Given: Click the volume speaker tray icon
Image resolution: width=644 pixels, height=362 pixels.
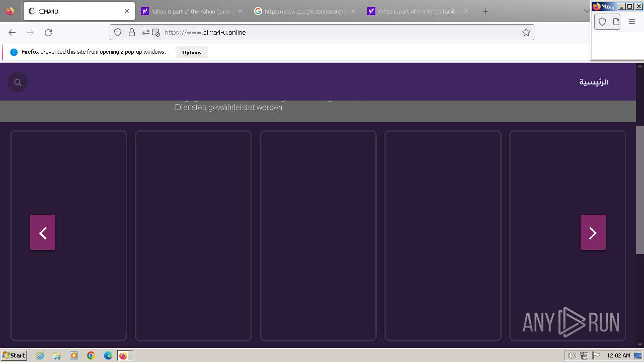Looking at the screenshot, I should pyautogui.click(x=572, y=355).
